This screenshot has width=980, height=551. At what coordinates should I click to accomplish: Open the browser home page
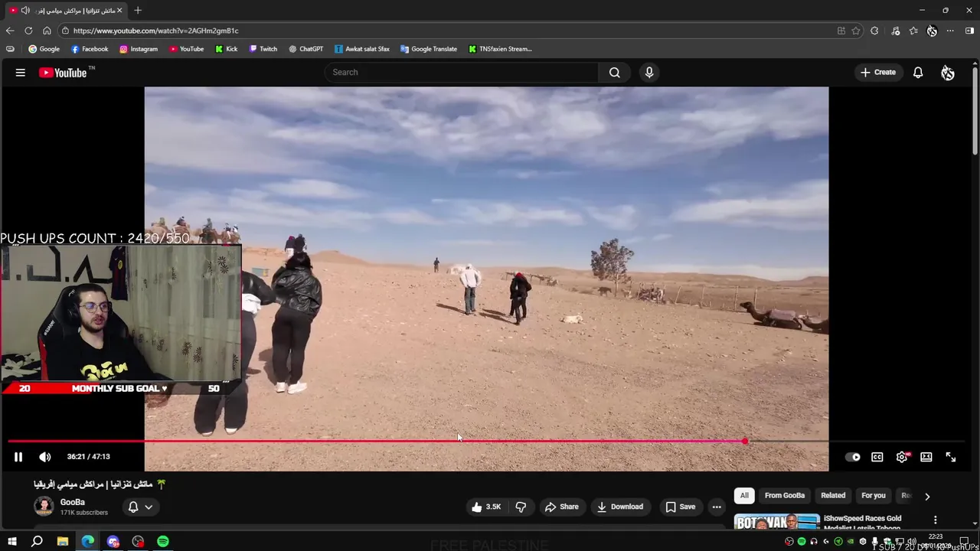tap(47, 31)
